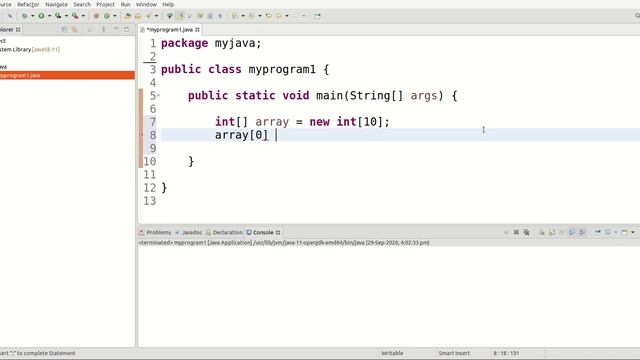This screenshot has height=360, width=640.
Task: Click the Open Task folder icon
Action: [x=138, y=16]
